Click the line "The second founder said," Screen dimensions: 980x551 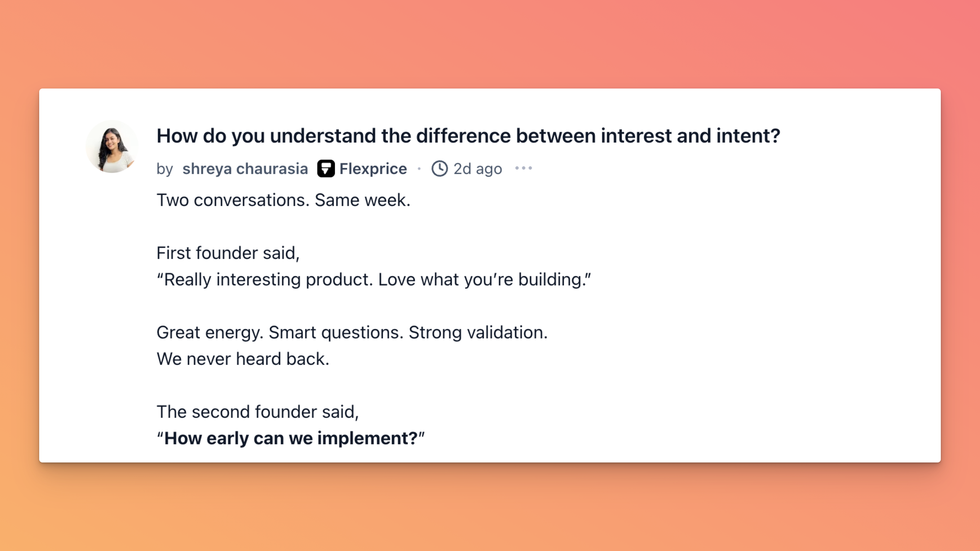pos(258,412)
